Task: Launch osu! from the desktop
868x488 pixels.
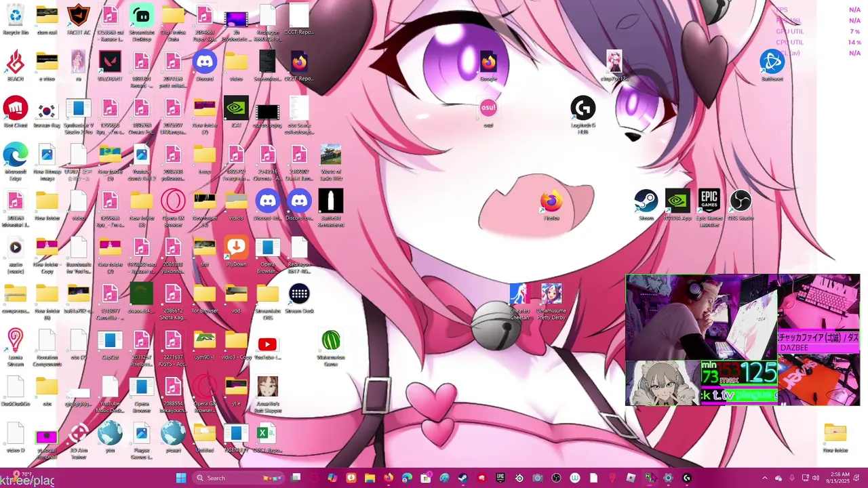Action: 488,113
